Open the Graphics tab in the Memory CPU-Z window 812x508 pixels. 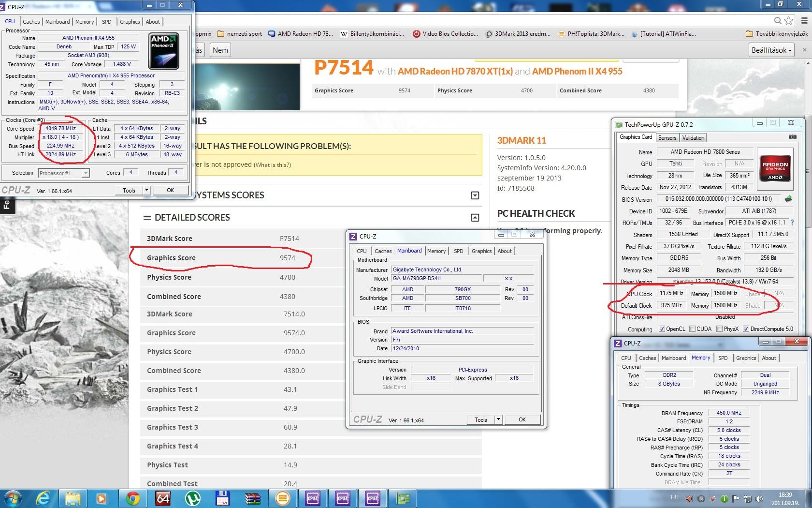pyautogui.click(x=746, y=358)
